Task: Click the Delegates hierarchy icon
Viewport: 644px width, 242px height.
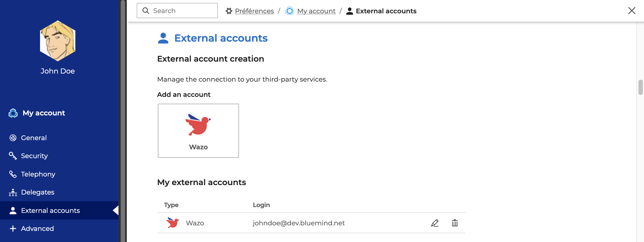Action: coord(13,192)
